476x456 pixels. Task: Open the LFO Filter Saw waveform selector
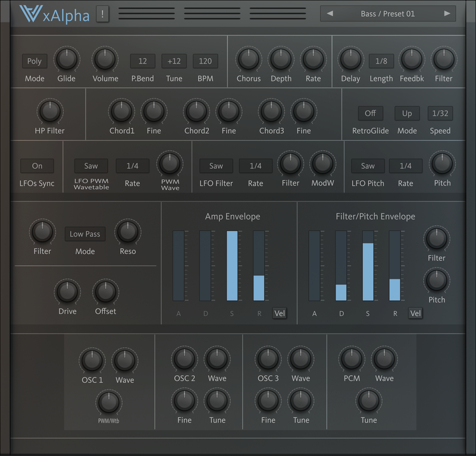pos(216,166)
